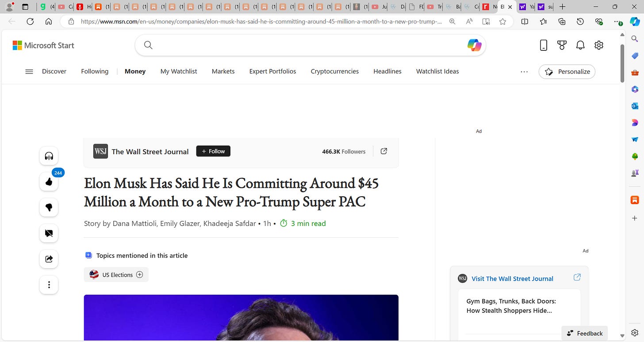Open Markets tab
Image resolution: width=644 pixels, height=342 pixels.
(x=223, y=71)
